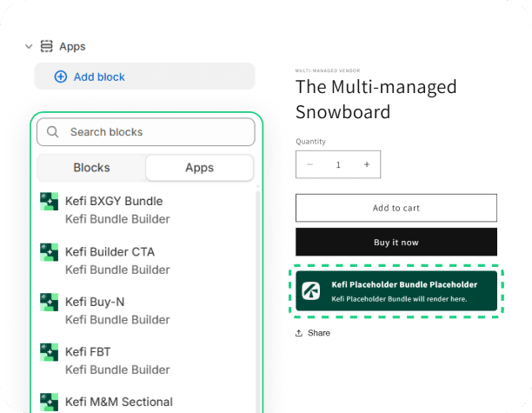This screenshot has width=532, height=413.
Task: Switch to the Apps tab
Action: click(x=200, y=168)
